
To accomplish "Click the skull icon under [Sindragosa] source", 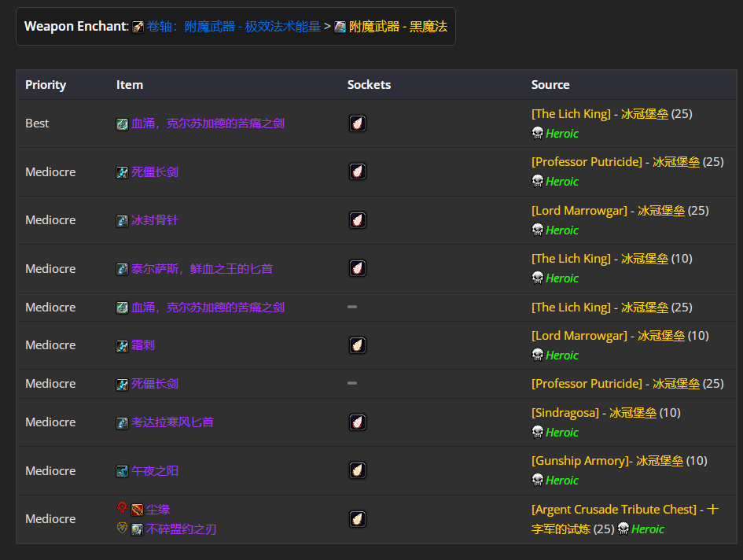I will tap(538, 432).
